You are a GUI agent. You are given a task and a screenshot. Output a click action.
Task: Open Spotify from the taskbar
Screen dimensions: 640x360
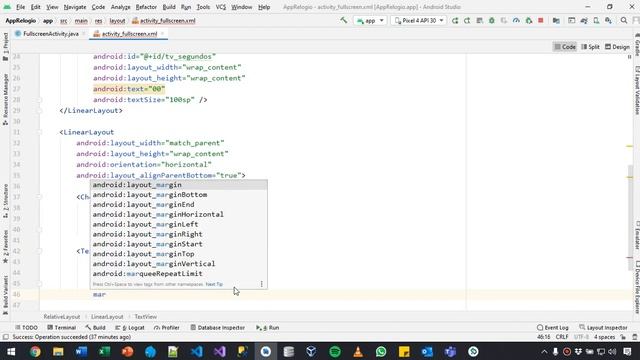335,351
